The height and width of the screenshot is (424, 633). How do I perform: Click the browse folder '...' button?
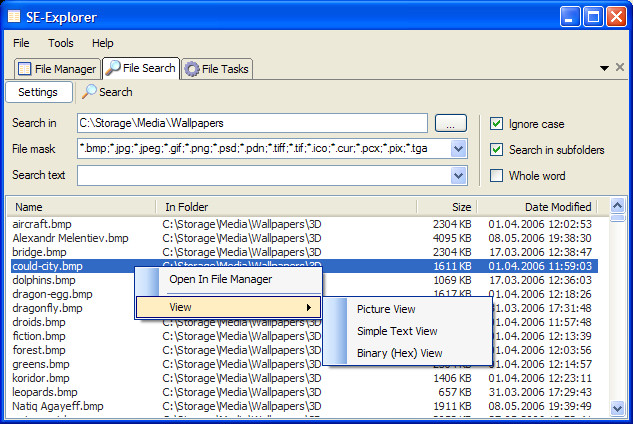tap(451, 123)
